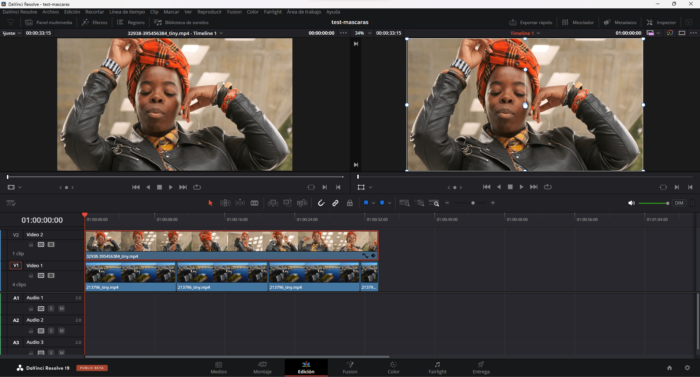Image resolution: width=700 pixels, height=377 pixels.
Task: Click the timeline zoom out minus button
Action: [x=447, y=203]
